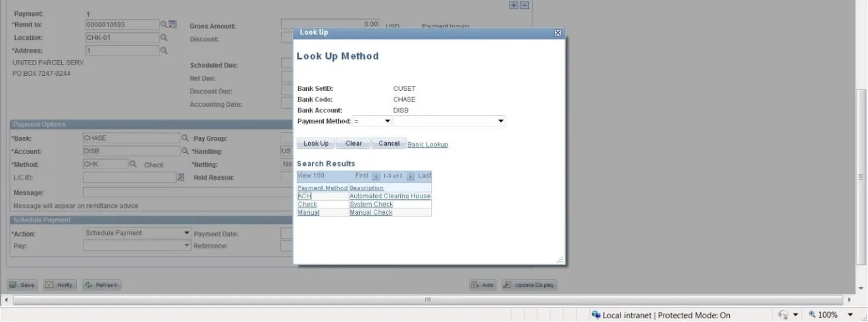Click magnifier lookup next to Bank field
Screen dimensions: 868x322
pyautogui.click(x=185, y=138)
